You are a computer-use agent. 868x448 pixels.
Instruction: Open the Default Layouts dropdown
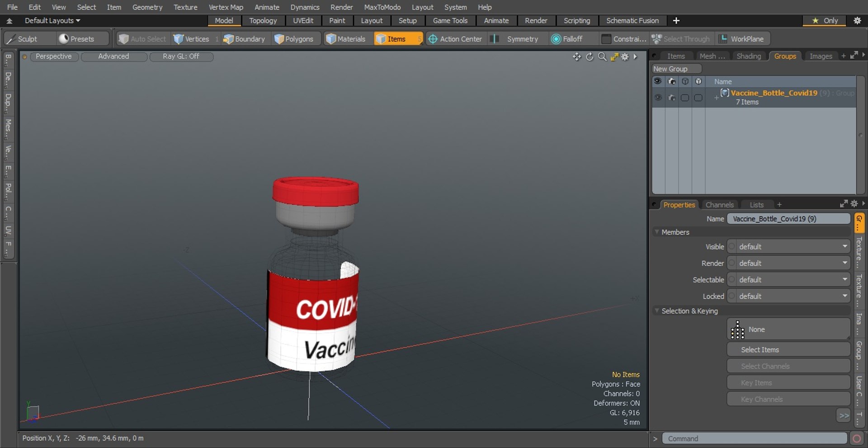click(x=52, y=20)
